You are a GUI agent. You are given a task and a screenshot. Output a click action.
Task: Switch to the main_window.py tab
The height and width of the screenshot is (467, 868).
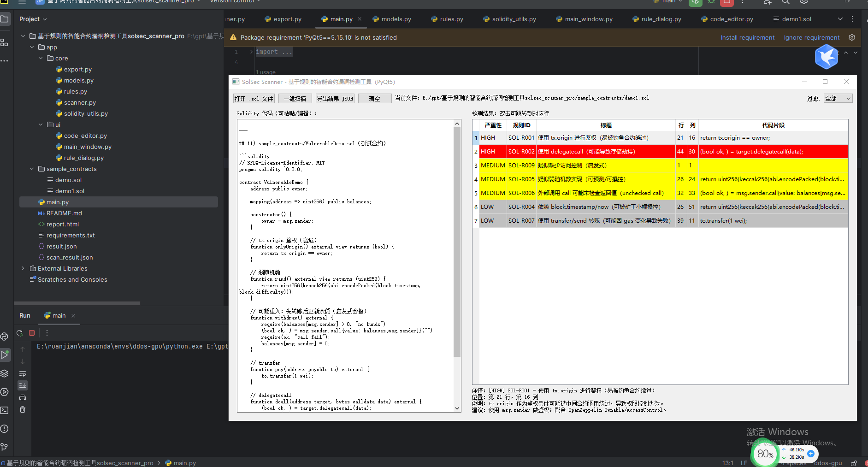[584, 19]
